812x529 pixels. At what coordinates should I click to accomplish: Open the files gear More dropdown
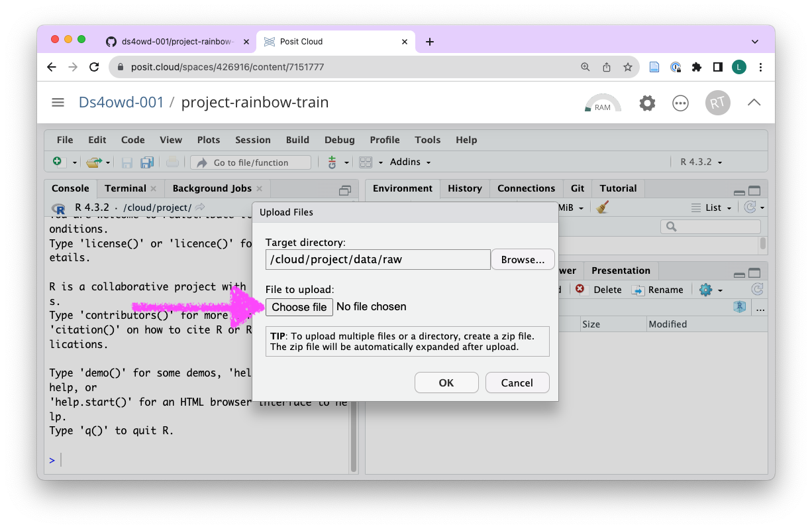click(709, 290)
